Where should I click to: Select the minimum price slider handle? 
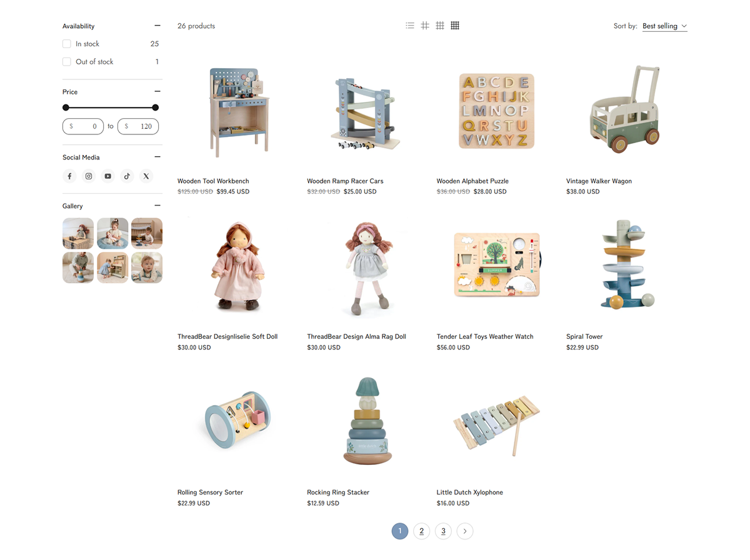[x=66, y=107]
